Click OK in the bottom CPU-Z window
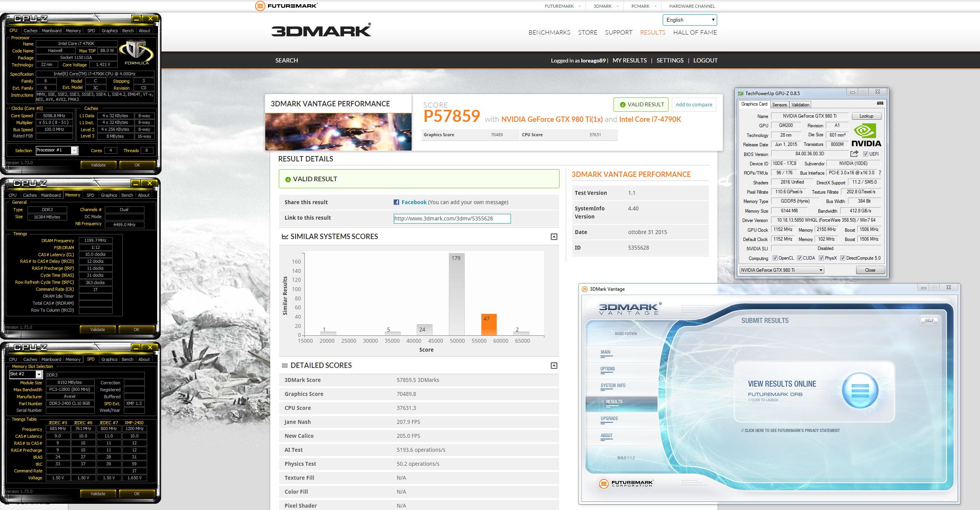The image size is (980, 510). [137, 494]
